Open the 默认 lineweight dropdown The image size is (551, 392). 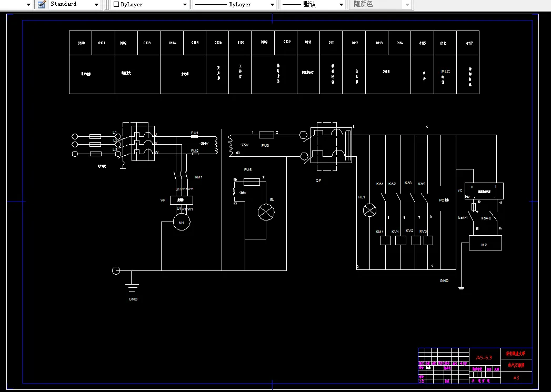tap(341, 5)
